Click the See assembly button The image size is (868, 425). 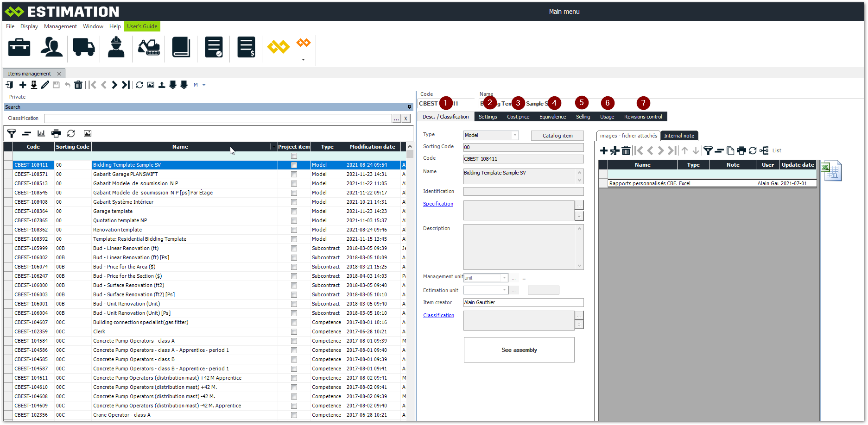click(519, 350)
